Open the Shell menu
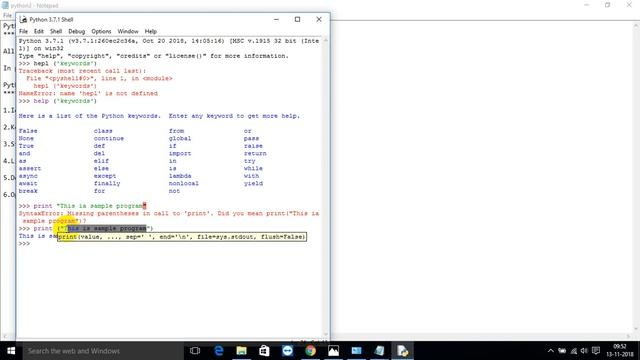Image resolution: width=640 pixels, height=360 pixels. 56,31
